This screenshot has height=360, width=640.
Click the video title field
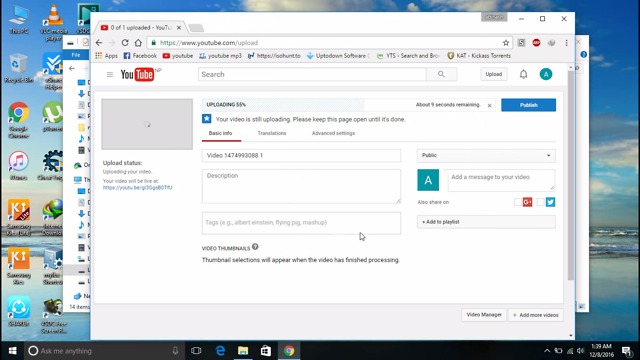301,156
